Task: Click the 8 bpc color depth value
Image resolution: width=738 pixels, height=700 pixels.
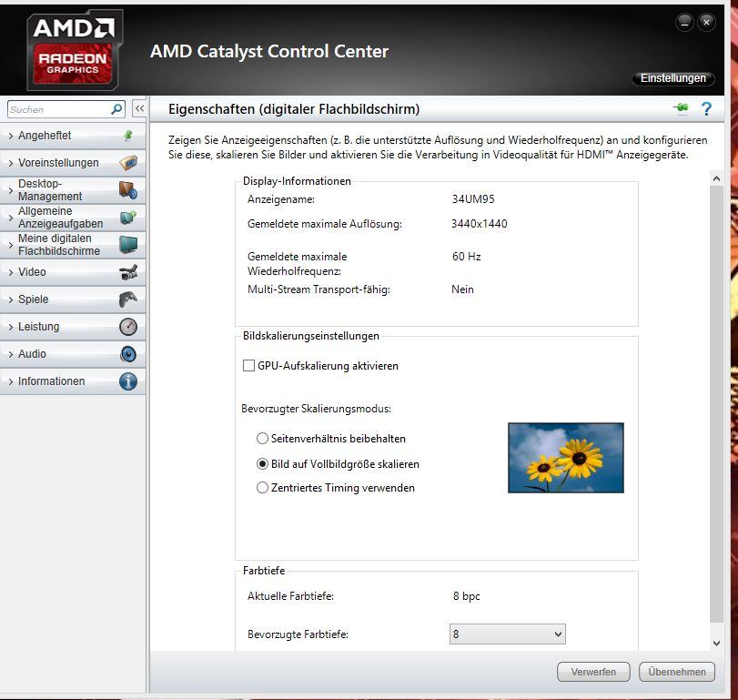Action: (467, 596)
